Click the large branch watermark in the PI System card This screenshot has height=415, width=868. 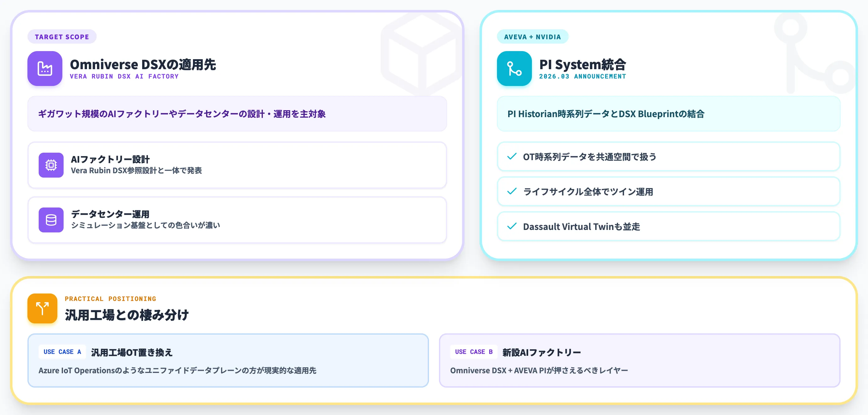click(x=815, y=54)
